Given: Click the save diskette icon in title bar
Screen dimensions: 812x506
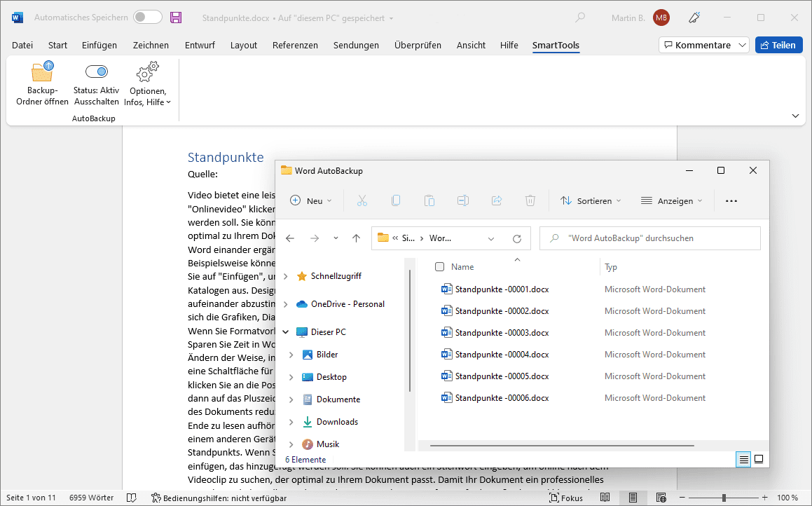Looking at the screenshot, I should pyautogui.click(x=176, y=18).
